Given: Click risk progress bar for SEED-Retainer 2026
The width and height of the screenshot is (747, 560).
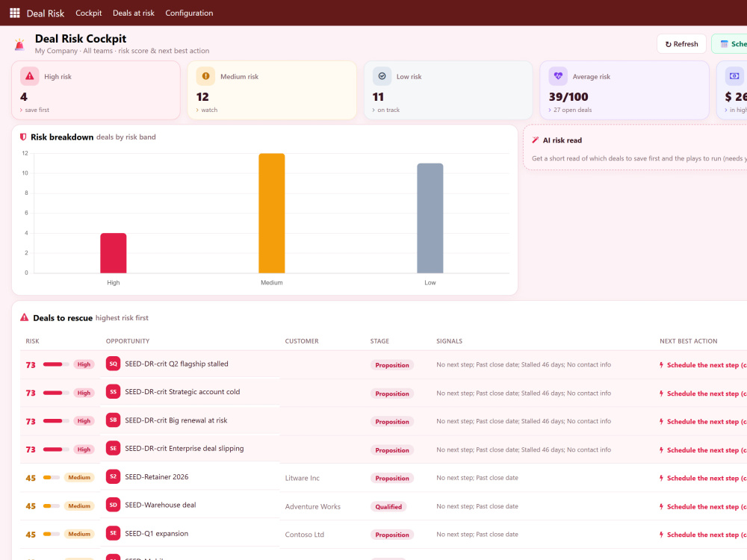Looking at the screenshot, I should coord(52,478).
